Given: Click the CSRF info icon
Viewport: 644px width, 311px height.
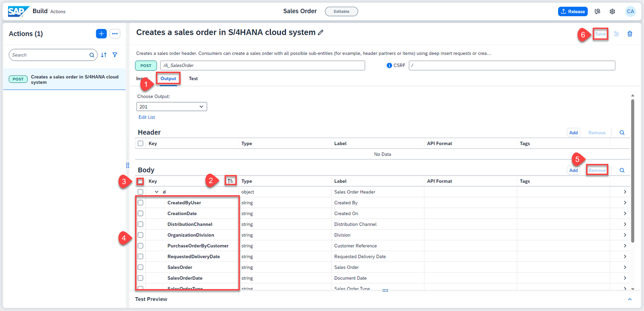Looking at the screenshot, I should click(x=389, y=66).
